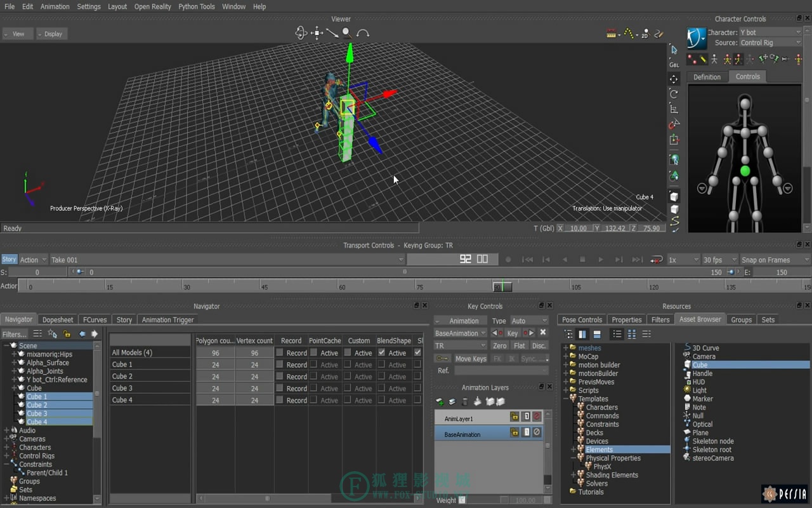Click the Key button in Key Controls
Image resolution: width=812 pixels, height=508 pixels.
513,333
